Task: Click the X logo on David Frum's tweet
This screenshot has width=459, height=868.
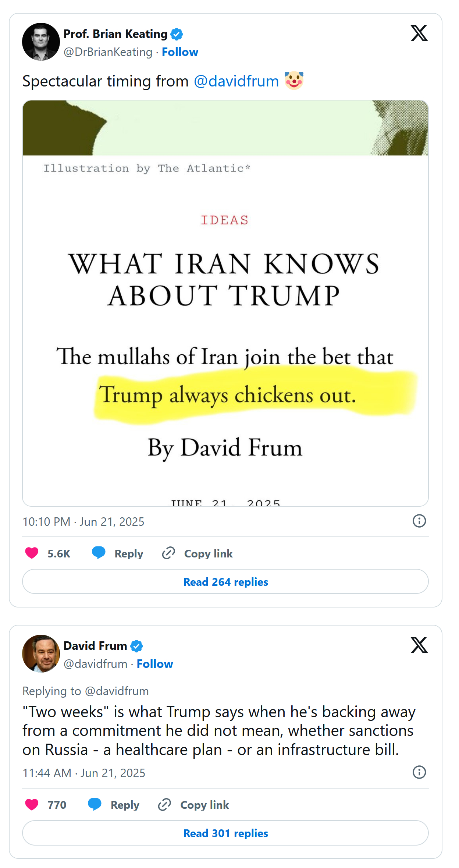Action: click(x=419, y=645)
